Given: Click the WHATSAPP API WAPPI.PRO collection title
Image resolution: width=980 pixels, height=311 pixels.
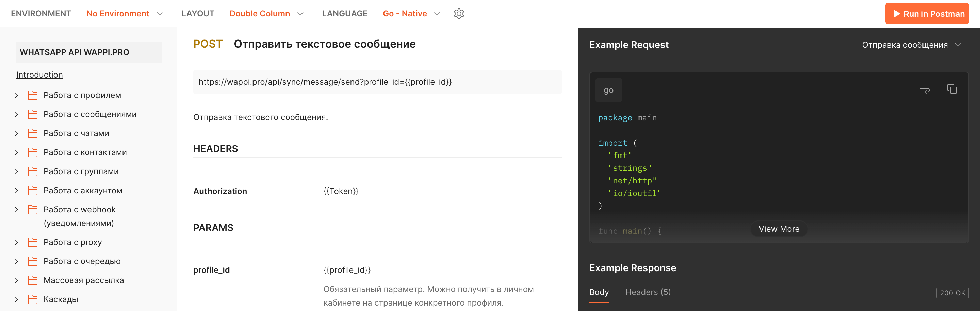Looking at the screenshot, I should point(88,52).
